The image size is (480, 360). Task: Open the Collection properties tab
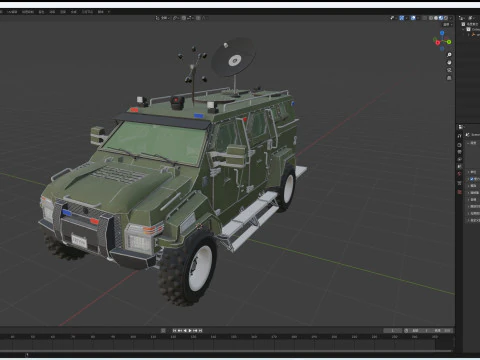[x=459, y=183]
